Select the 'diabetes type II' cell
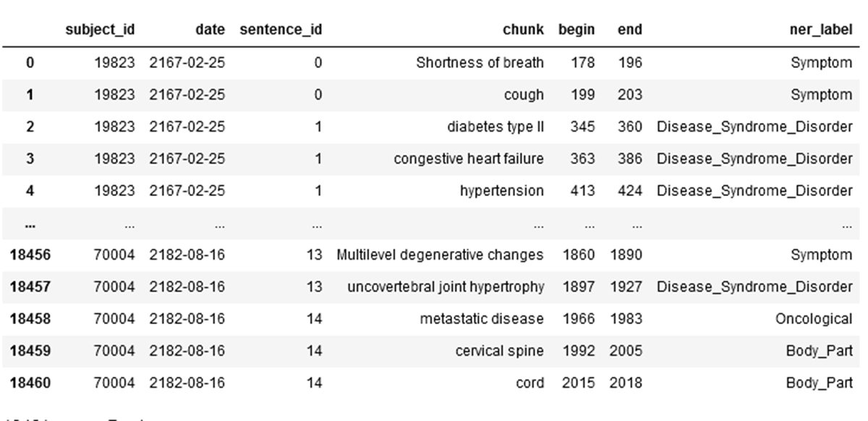The height and width of the screenshot is (421, 868). 495,127
